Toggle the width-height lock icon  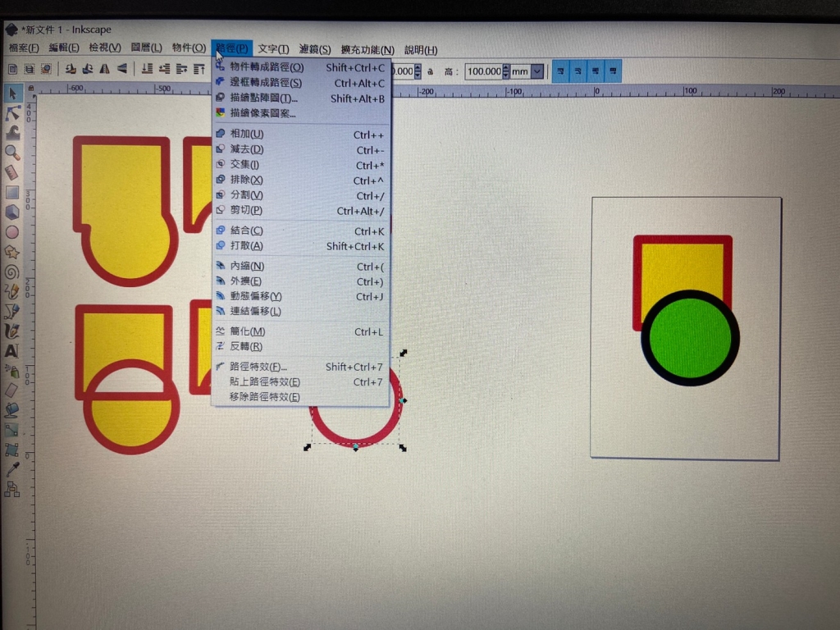431,72
